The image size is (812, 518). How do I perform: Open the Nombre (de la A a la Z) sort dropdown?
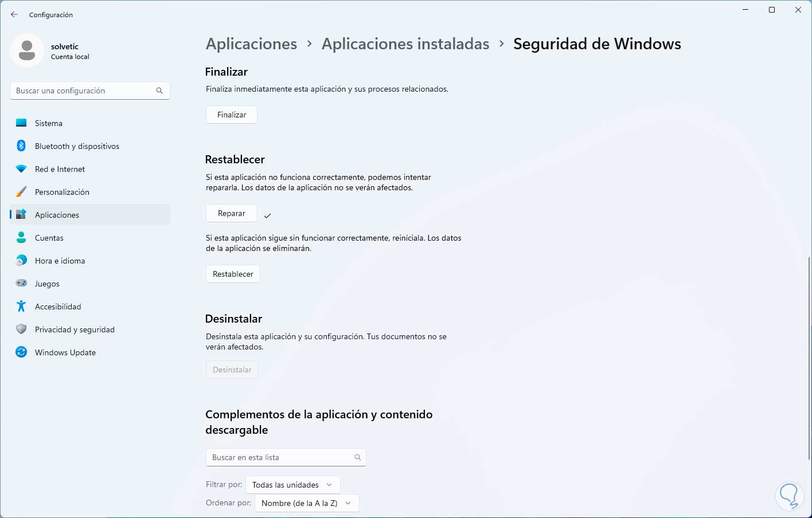click(x=306, y=503)
